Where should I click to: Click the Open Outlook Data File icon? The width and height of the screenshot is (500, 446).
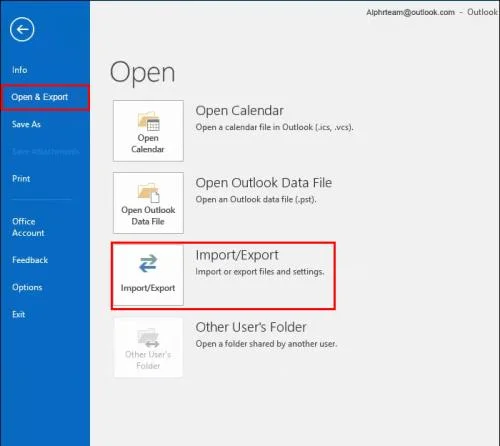click(148, 193)
